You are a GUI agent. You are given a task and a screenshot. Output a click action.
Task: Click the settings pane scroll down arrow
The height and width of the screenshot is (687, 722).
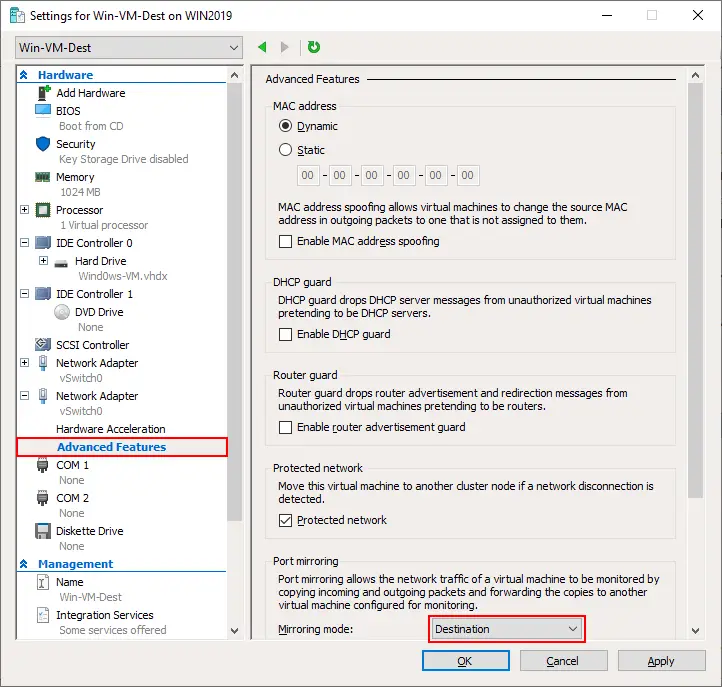pyautogui.click(x=695, y=631)
